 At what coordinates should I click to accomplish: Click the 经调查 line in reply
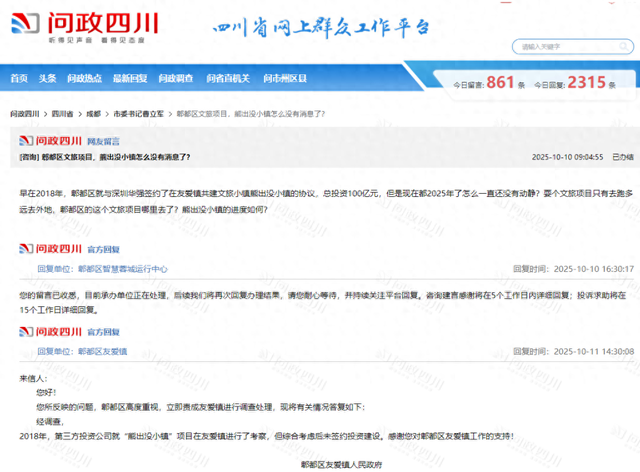[50, 422]
